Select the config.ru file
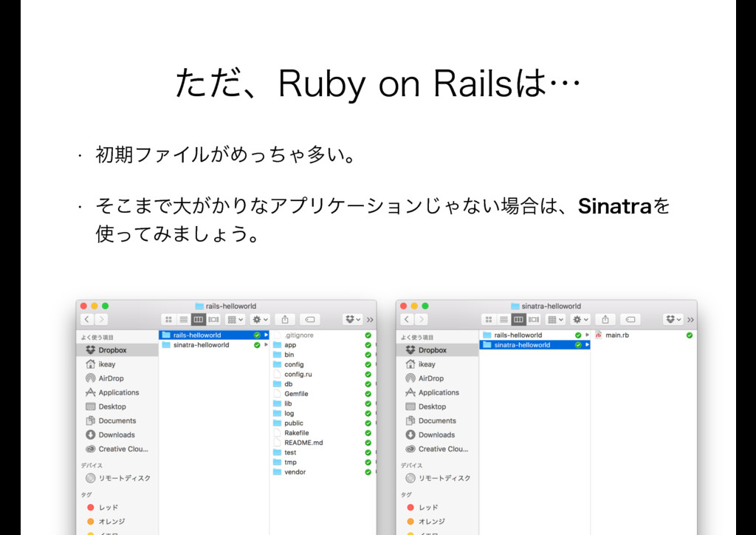This screenshot has height=535, width=756. pyautogui.click(x=322, y=374)
